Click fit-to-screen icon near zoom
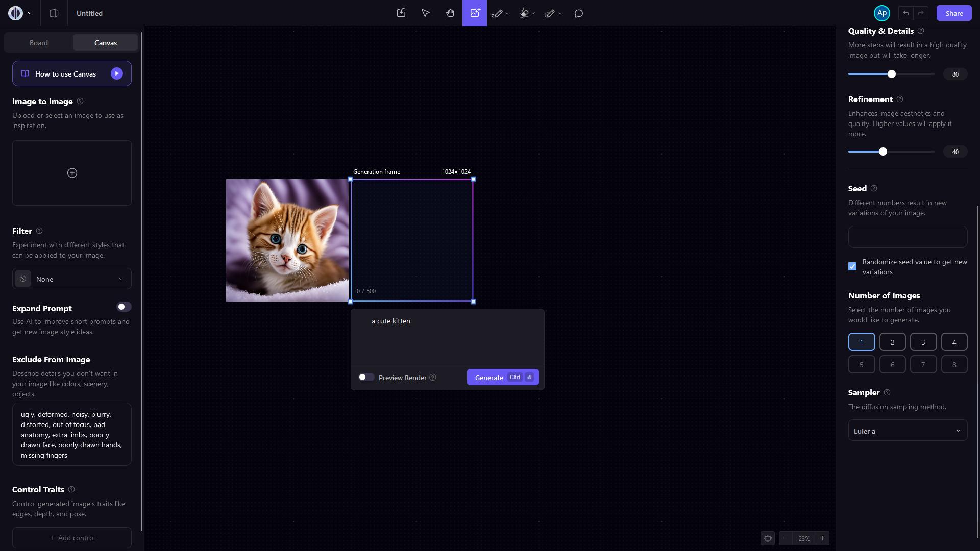 [x=767, y=538]
